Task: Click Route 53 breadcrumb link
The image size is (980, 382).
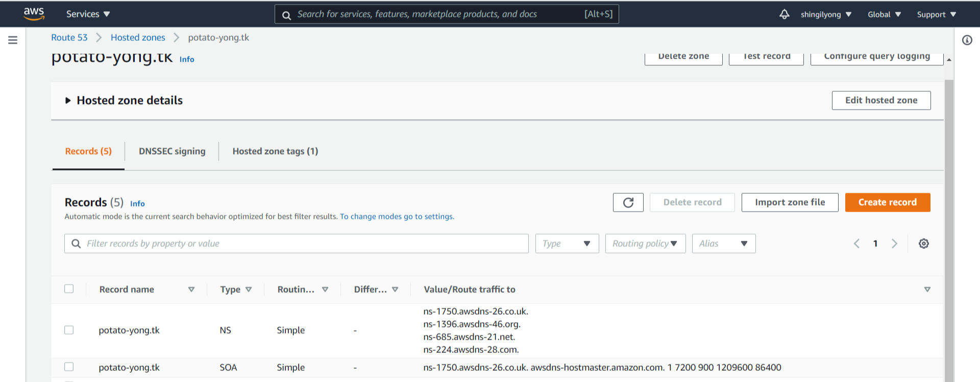Action: pos(69,38)
